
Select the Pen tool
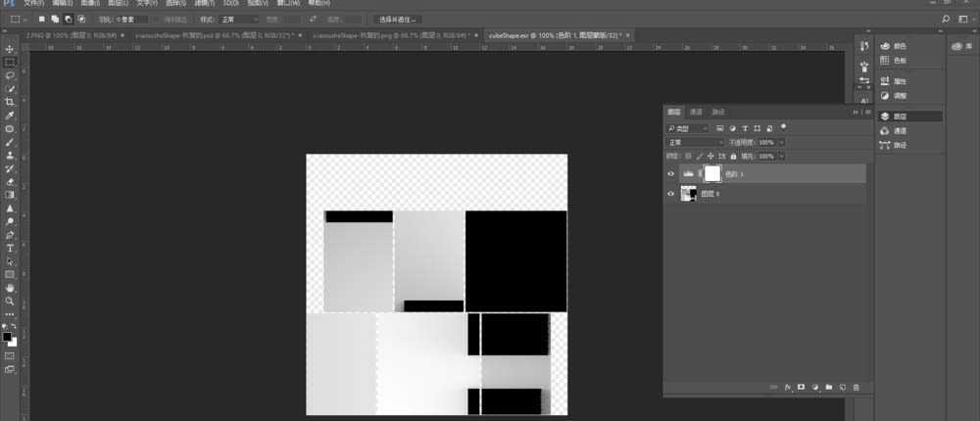point(10,235)
